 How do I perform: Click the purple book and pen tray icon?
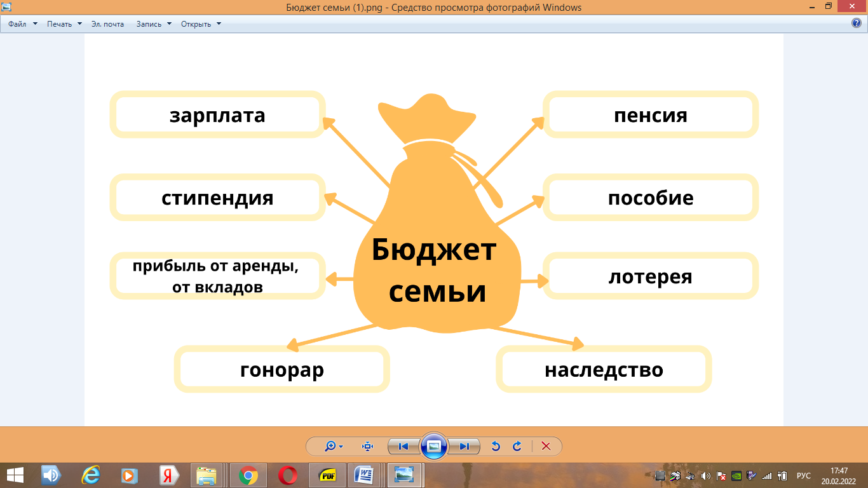[x=752, y=475]
